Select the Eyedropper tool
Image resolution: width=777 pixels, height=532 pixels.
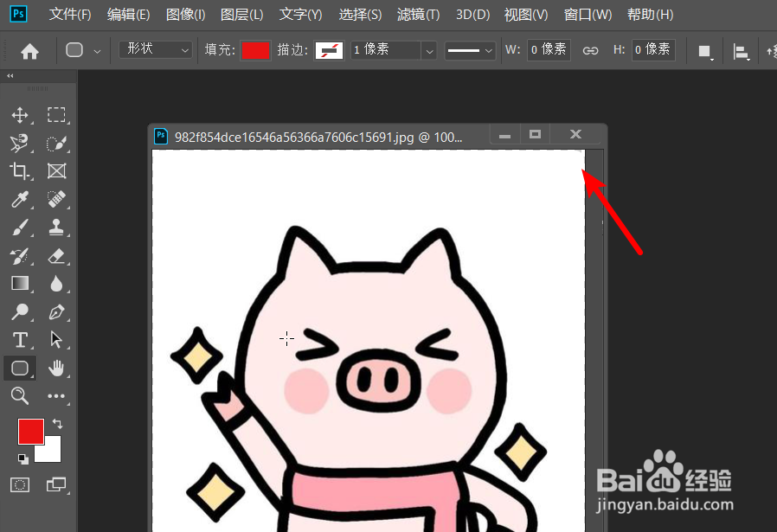pyautogui.click(x=20, y=199)
